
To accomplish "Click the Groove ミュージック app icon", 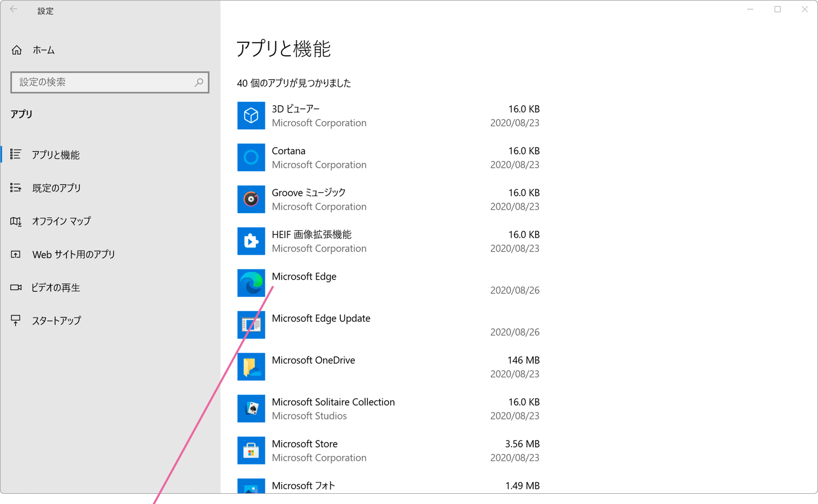I will pyautogui.click(x=251, y=199).
